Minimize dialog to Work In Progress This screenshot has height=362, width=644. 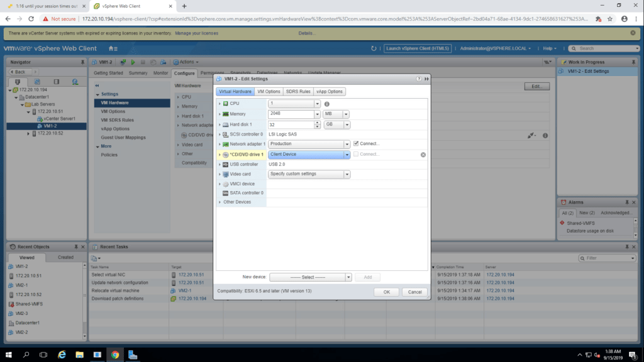point(426,79)
